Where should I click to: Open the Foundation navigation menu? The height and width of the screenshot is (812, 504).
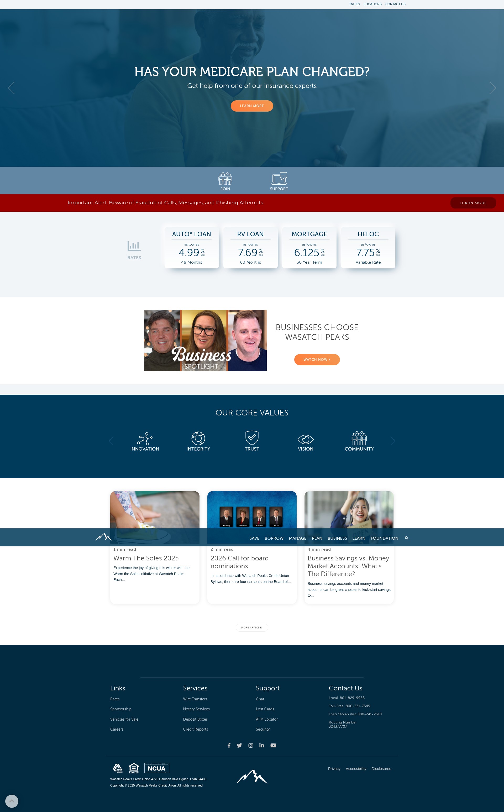(384, 538)
